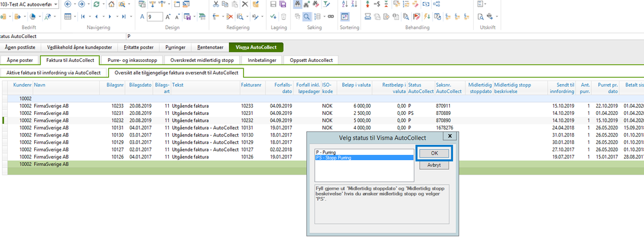This screenshot has width=644, height=237.
Task: Click the table grid view icon
Action: coord(68,16)
